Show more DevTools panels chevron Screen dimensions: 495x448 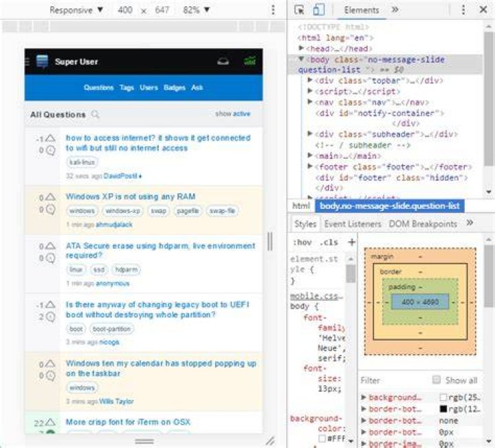395,10
